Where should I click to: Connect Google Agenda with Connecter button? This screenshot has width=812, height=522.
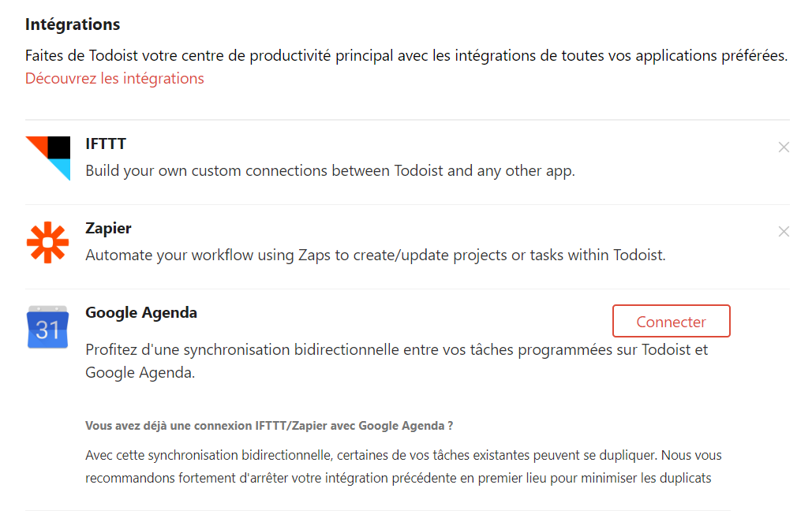671,321
